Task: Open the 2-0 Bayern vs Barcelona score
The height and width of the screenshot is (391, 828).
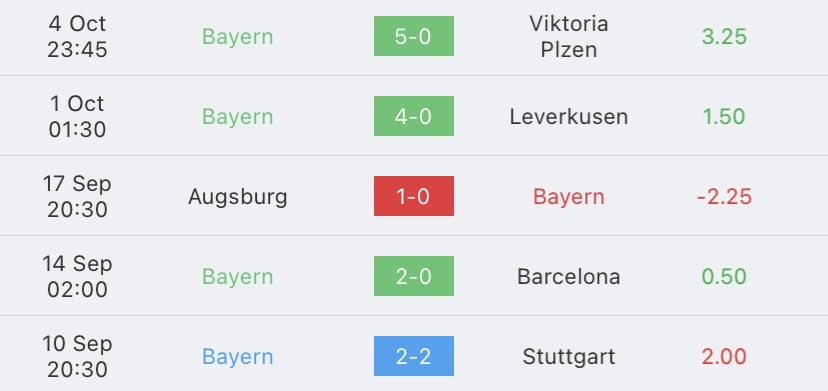Action: [x=413, y=276]
